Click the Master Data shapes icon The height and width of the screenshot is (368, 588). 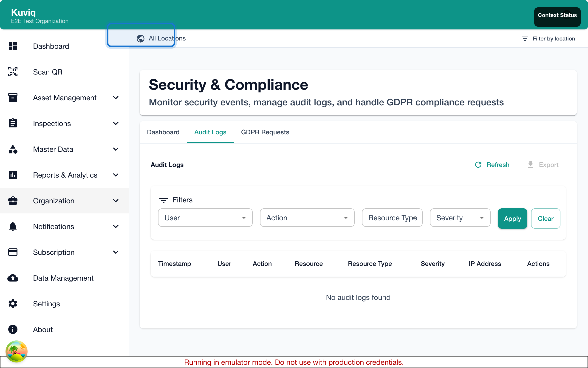(13, 149)
